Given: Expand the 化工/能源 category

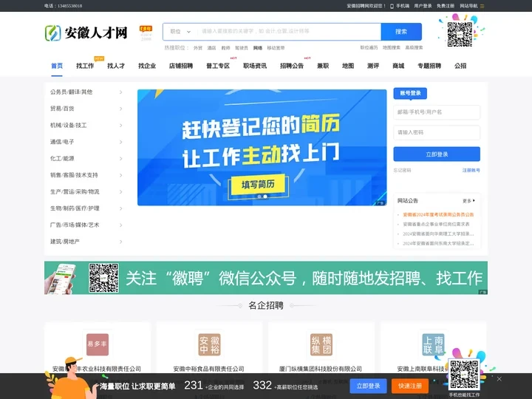Looking at the screenshot, I should [x=86, y=158].
